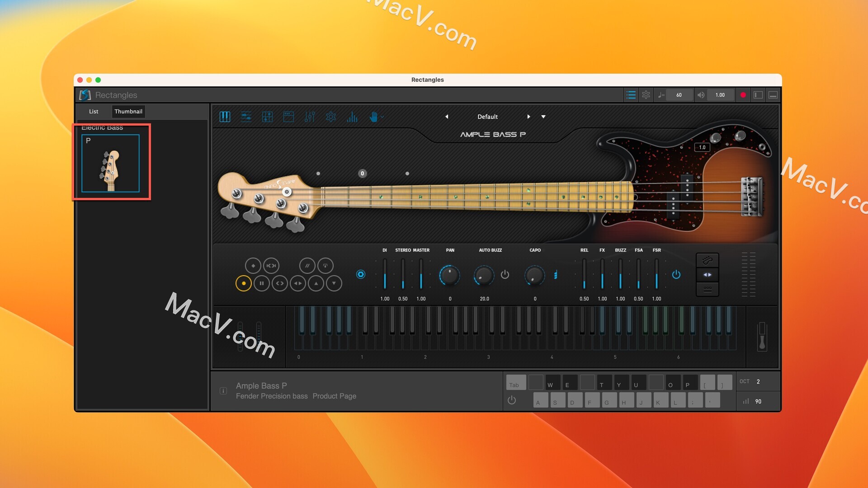Click the OCT octave value 2
The width and height of the screenshot is (868, 488).
(758, 381)
